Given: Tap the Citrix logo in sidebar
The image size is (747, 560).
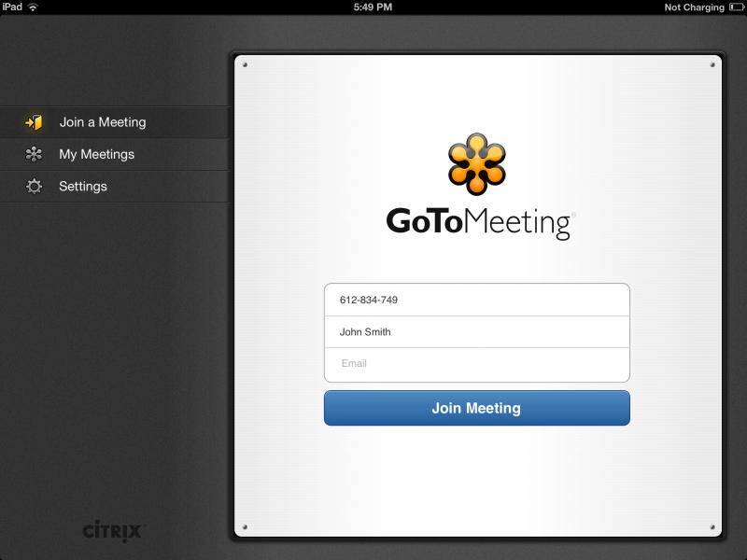Looking at the screenshot, I should (113, 531).
